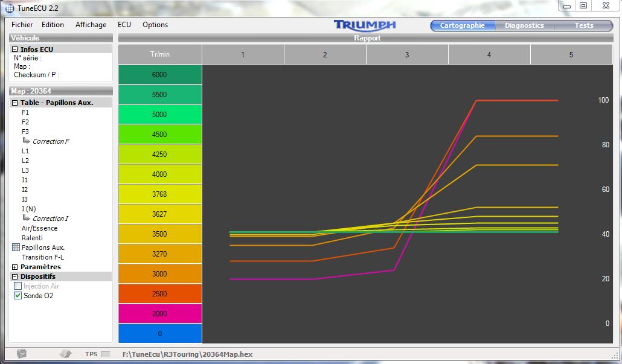Toggle the Injection Air checkbox
Screen dimensions: 622x364
click(x=18, y=286)
